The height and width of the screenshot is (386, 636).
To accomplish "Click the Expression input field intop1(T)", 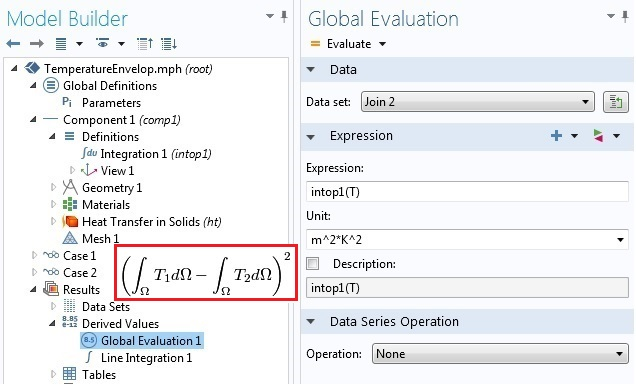I will (467, 192).
